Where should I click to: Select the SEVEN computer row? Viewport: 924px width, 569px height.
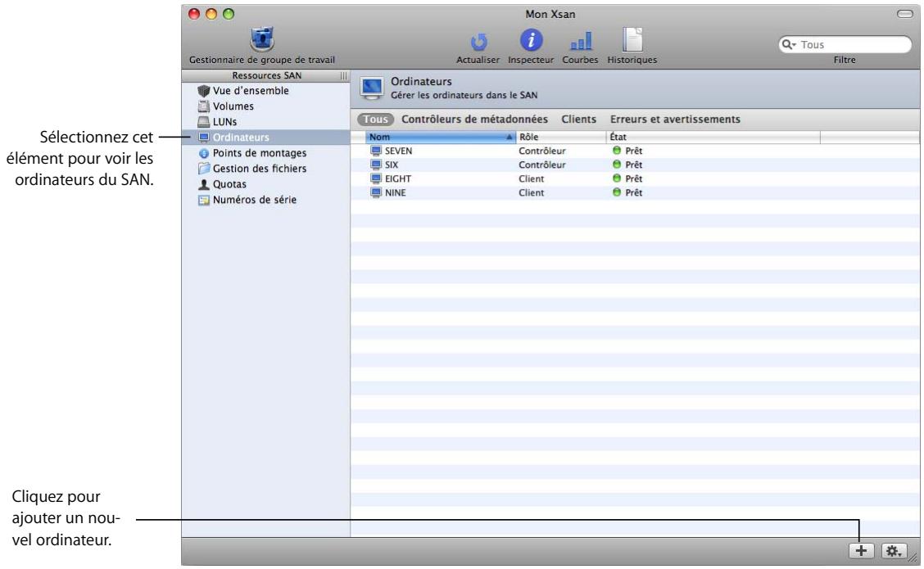point(635,151)
